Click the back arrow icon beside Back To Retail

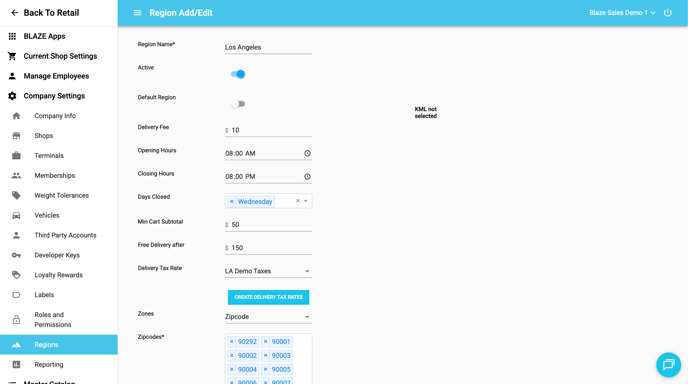coord(14,13)
